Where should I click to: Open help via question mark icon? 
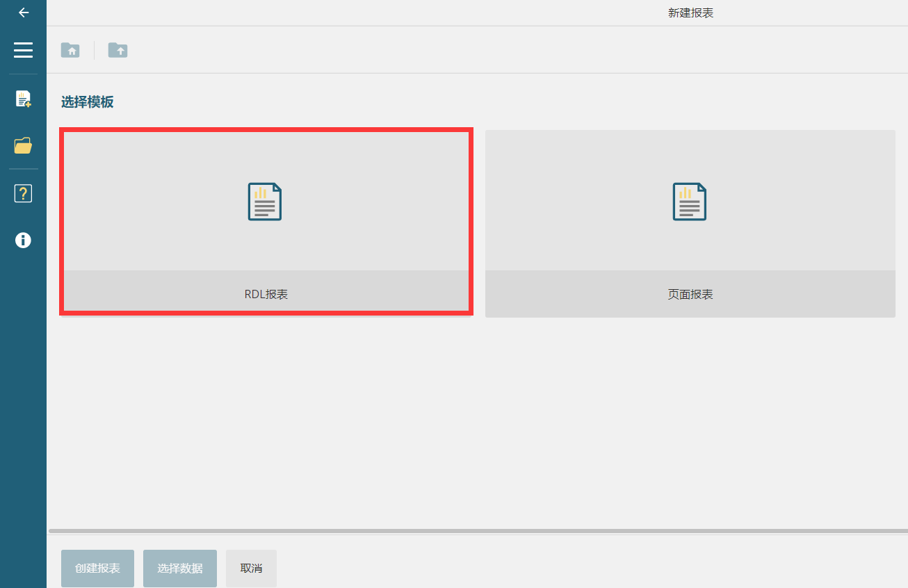(23, 193)
